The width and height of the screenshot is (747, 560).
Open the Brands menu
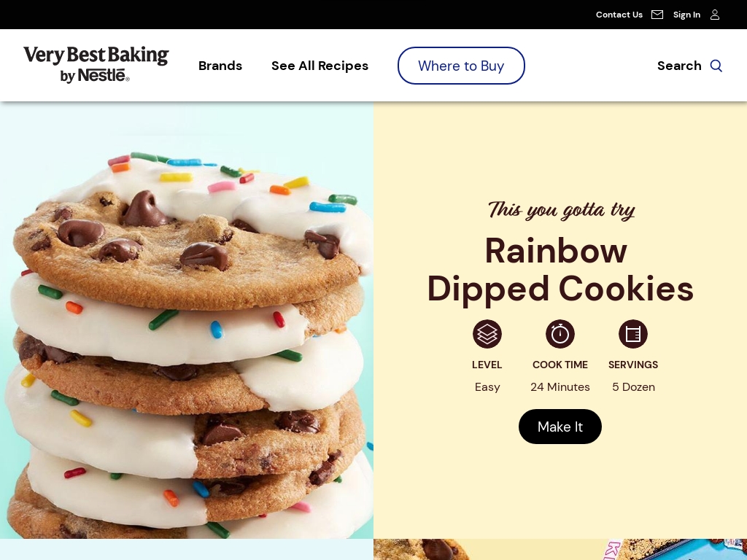(x=220, y=66)
